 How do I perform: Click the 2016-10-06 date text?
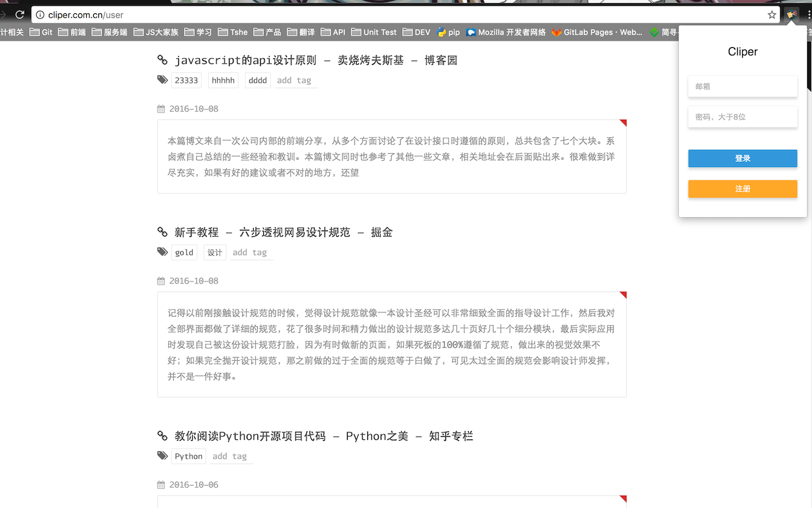click(193, 485)
